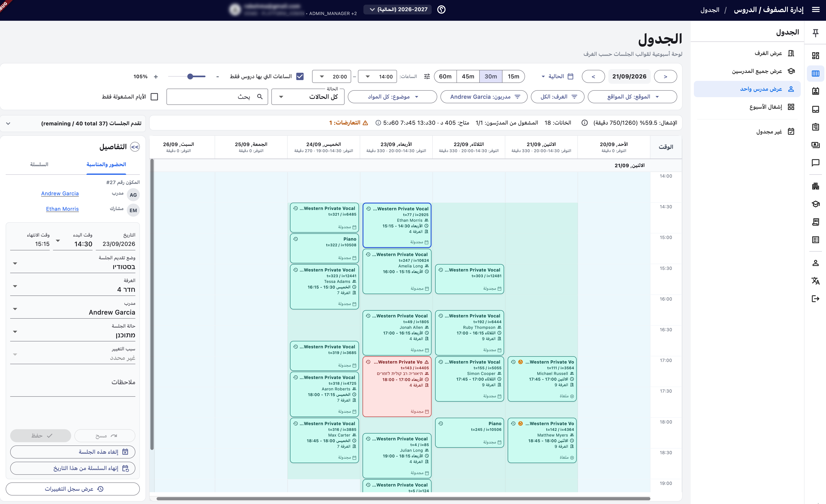The image size is (826, 504).
Task: Open the Andrew Garcia trainer link
Action: tap(60, 194)
